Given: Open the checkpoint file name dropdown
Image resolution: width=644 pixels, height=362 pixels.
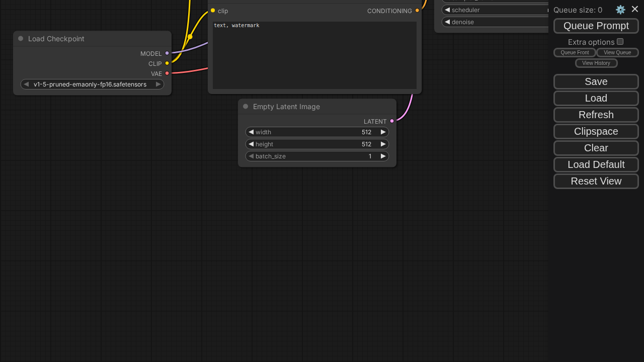Looking at the screenshot, I should pos(91,84).
